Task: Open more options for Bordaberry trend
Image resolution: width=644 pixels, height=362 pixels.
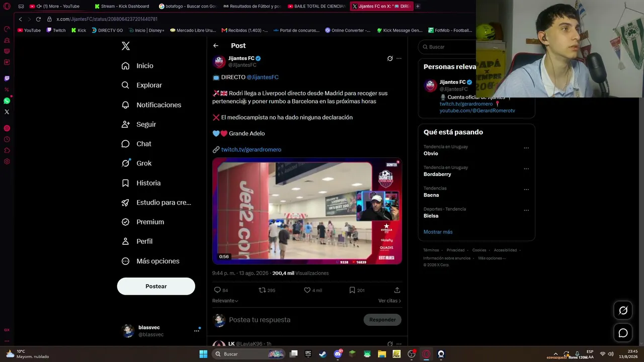Action: coord(526,169)
